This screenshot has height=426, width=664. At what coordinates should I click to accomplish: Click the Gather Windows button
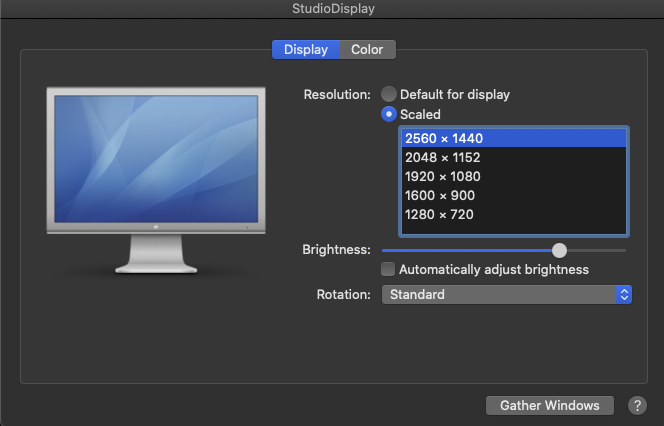pos(550,405)
